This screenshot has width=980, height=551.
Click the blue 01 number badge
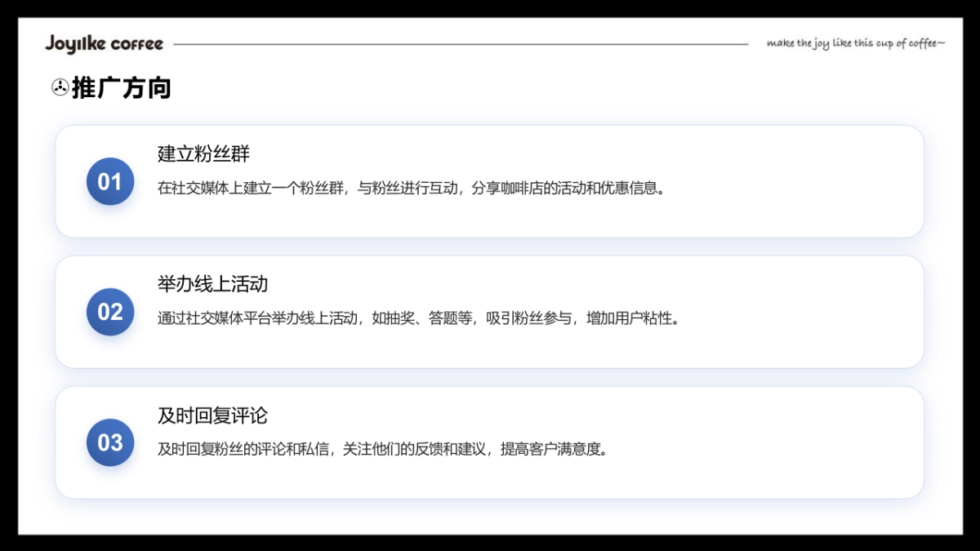point(110,181)
